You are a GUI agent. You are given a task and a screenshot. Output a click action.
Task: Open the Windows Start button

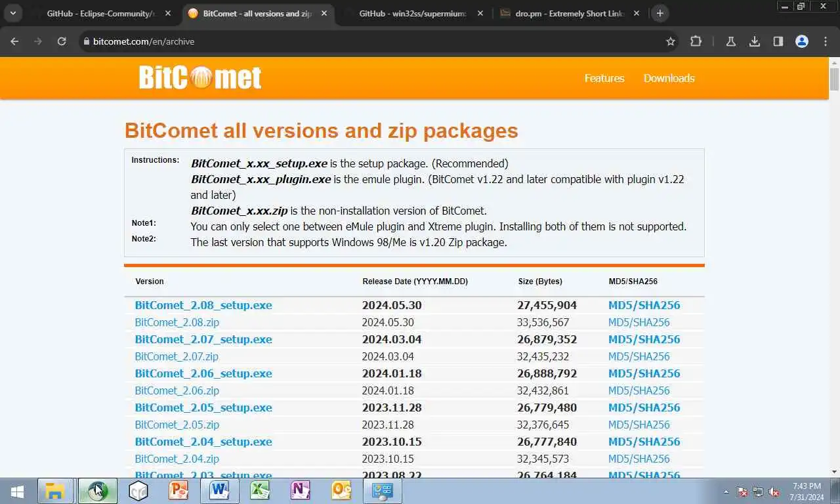click(x=18, y=492)
